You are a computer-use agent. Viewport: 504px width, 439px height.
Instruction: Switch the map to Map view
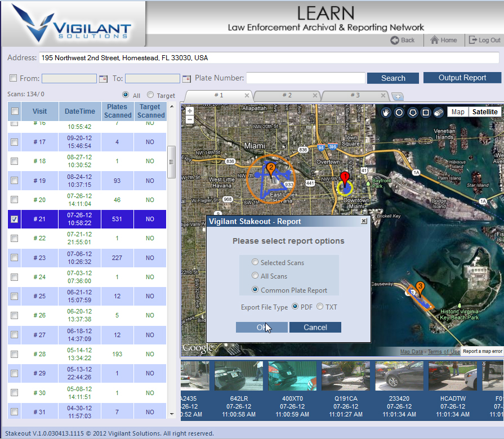[458, 111]
